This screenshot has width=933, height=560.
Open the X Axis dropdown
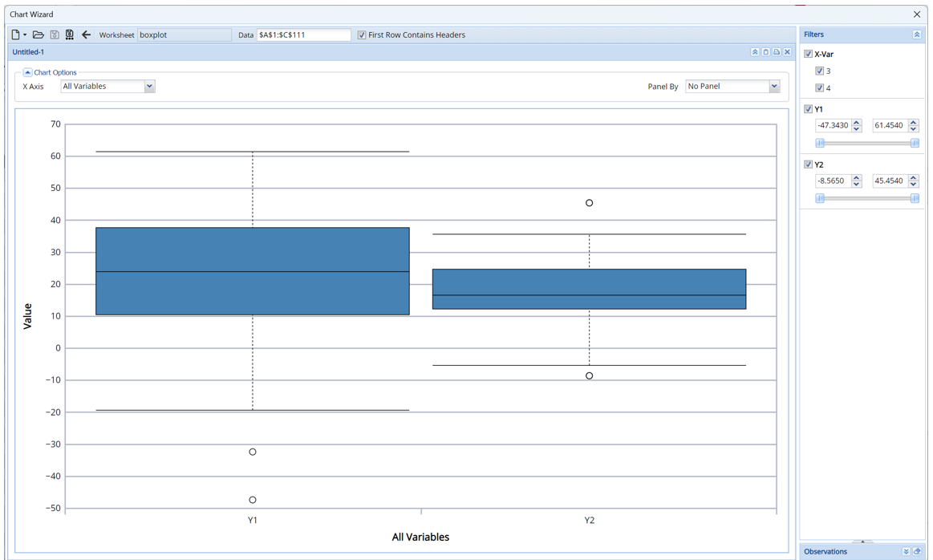(149, 87)
